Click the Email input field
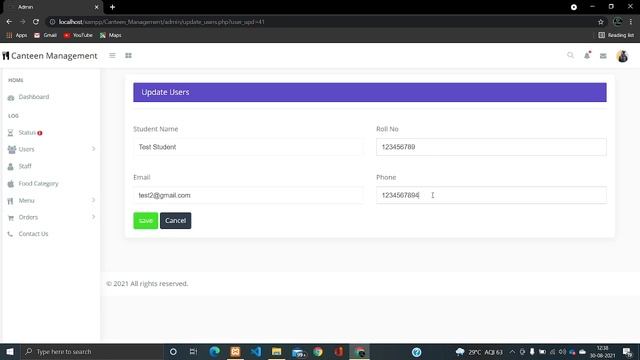 tap(248, 195)
